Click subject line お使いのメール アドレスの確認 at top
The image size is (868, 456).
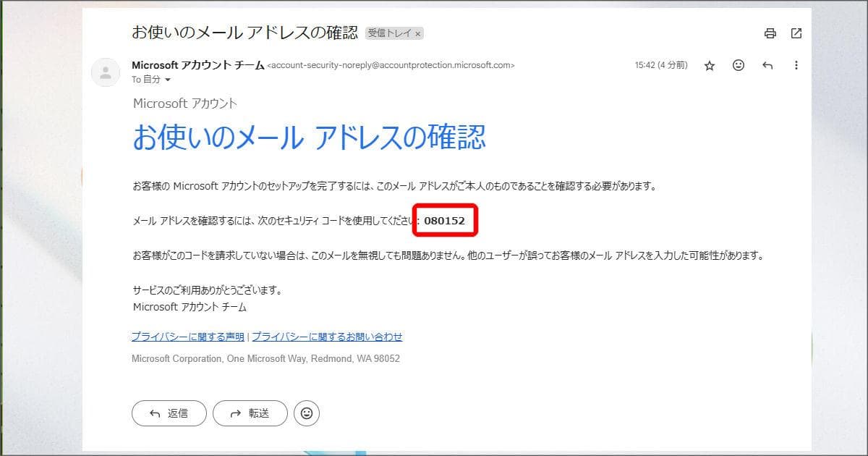tap(244, 33)
